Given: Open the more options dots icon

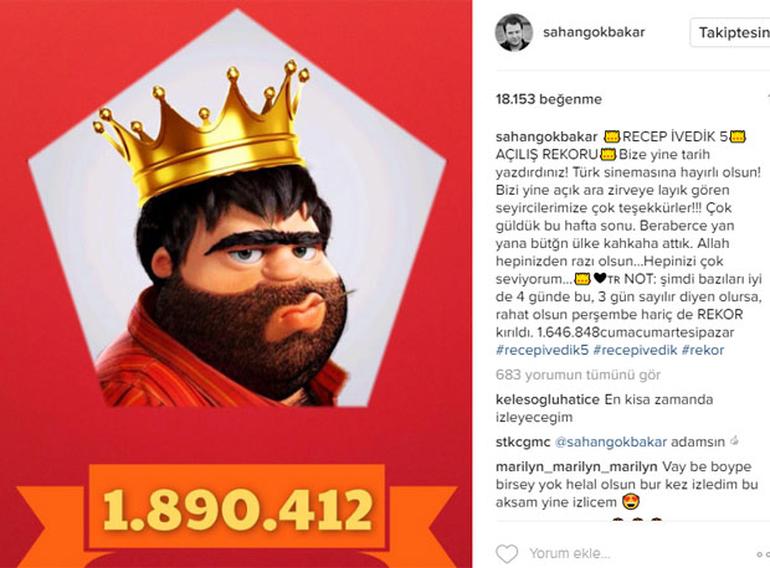Looking at the screenshot, I should point(764,554).
